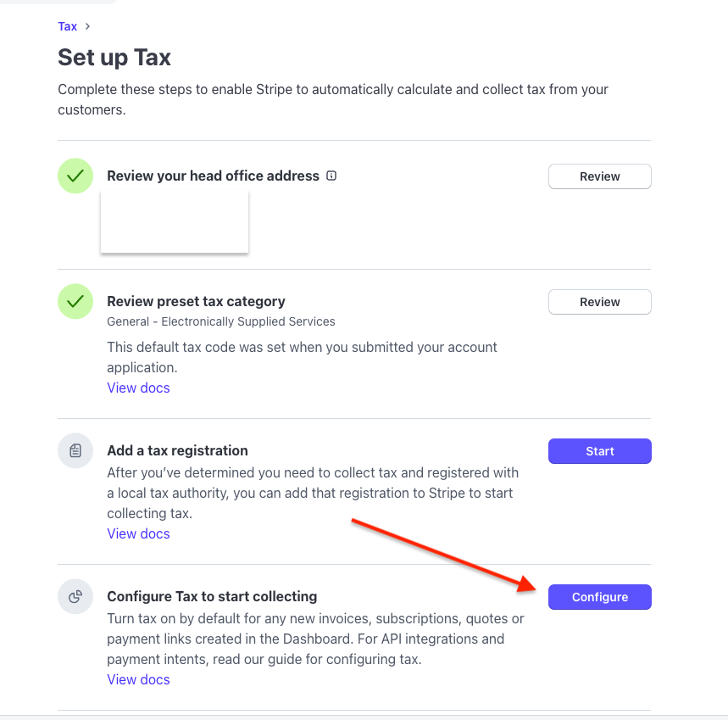Open View docs under preset tax category
This screenshot has height=720, width=728.
click(138, 388)
